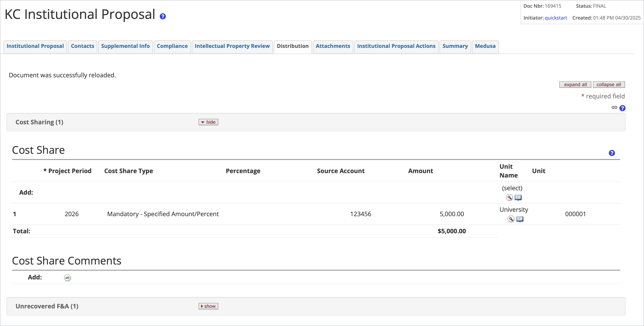Image resolution: width=644 pixels, height=326 pixels.
Task: Switch to the Summary tab
Action: [x=455, y=46]
